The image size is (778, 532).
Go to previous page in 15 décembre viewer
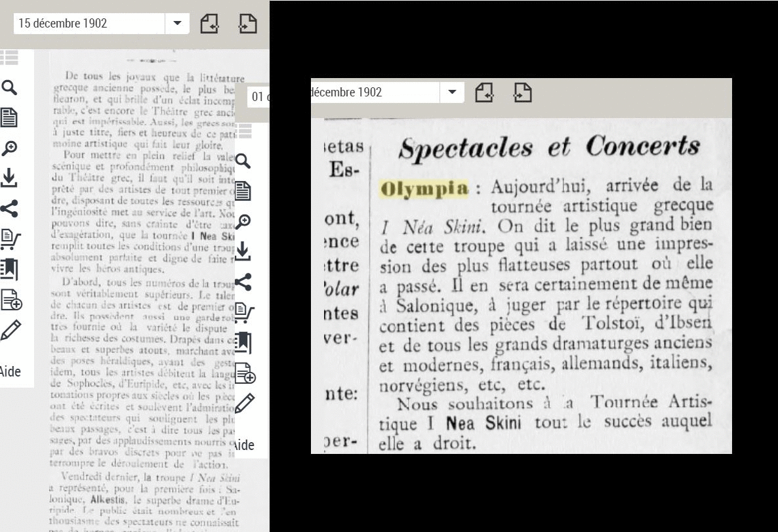tap(209, 24)
